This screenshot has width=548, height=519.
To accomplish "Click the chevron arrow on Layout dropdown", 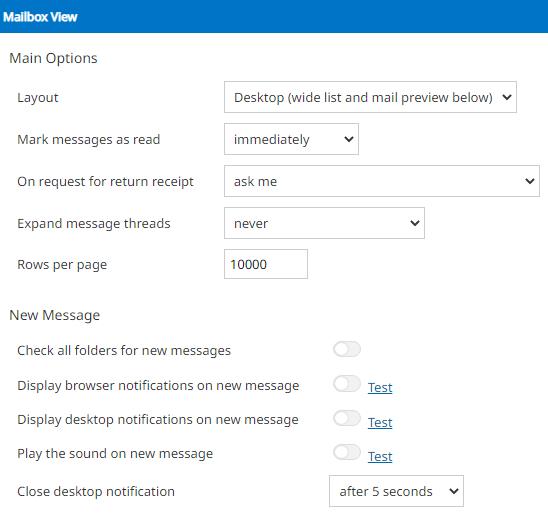I will [507, 98].
